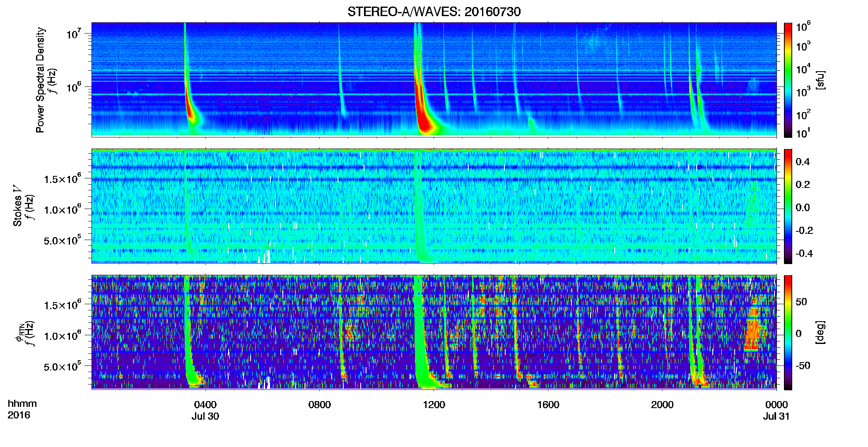
Task: Select the "[deg]" colorbar unit label
Action: tap(820, 332)
